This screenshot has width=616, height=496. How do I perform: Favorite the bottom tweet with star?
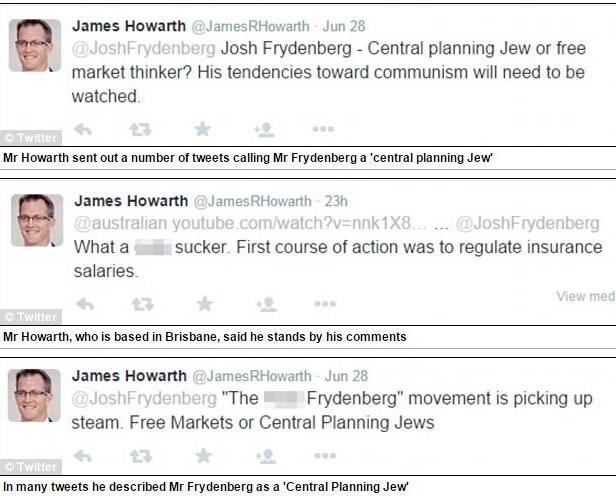(x=203, y=456)
